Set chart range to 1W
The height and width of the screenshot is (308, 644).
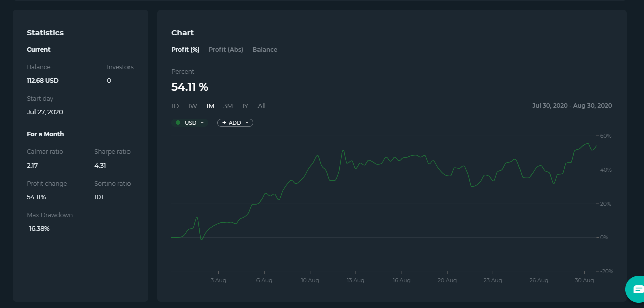click(192, 106)
